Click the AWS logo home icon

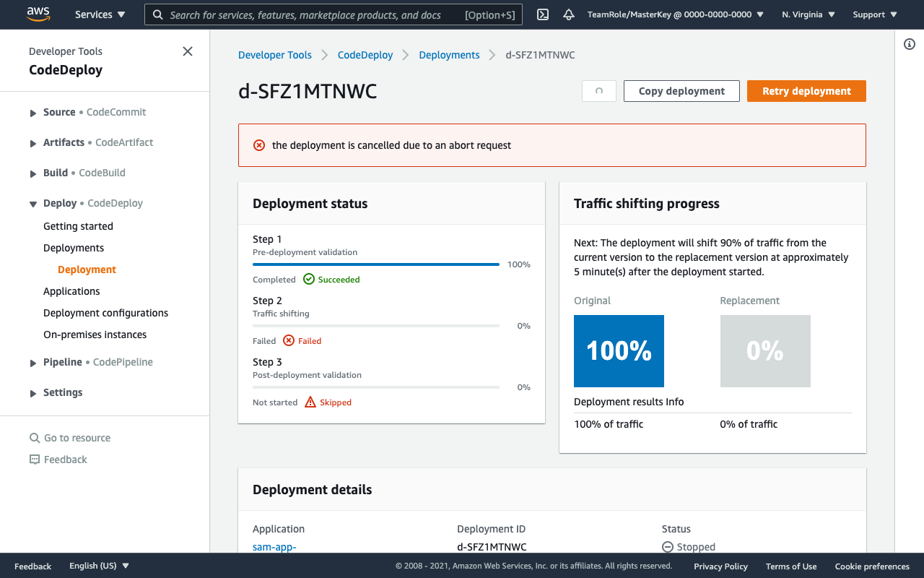coord(38,14)
